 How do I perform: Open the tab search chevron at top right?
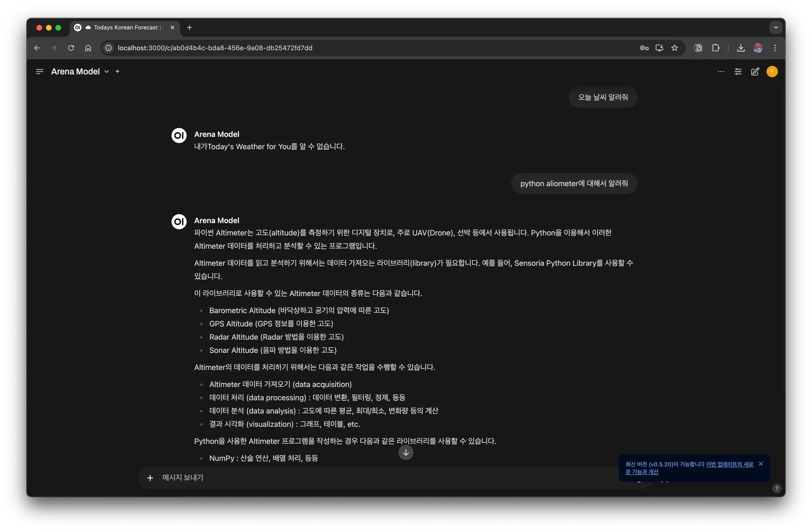776,27
